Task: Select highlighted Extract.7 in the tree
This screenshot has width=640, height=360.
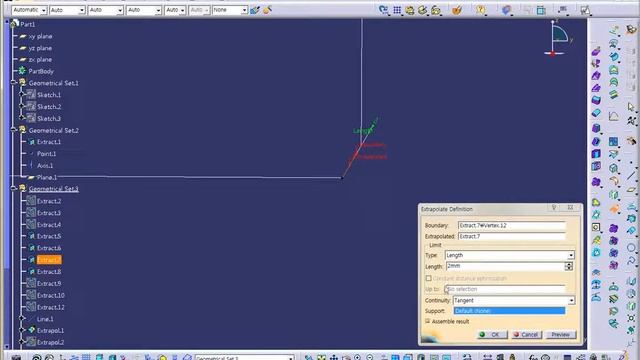Action: [49, 260]
